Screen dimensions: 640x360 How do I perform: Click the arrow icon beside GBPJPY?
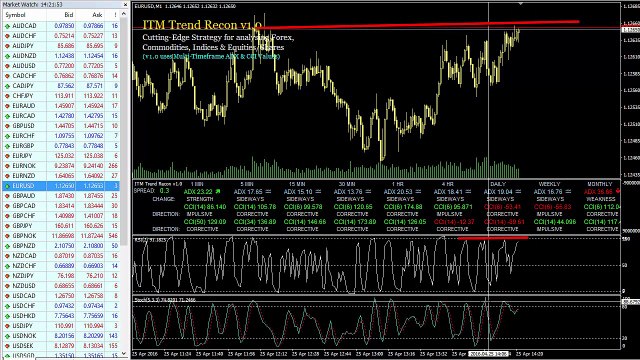[7, 226]
